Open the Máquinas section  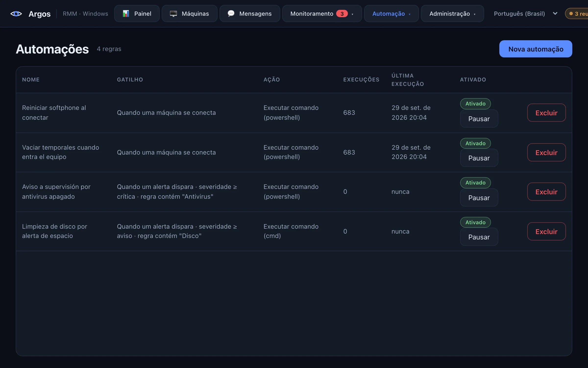(189, 13)
